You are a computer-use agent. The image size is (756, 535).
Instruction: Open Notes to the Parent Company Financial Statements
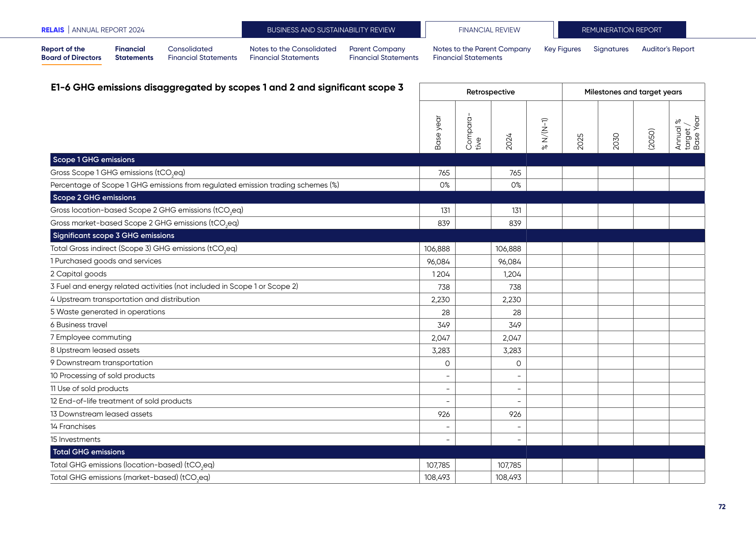(481, 53)
